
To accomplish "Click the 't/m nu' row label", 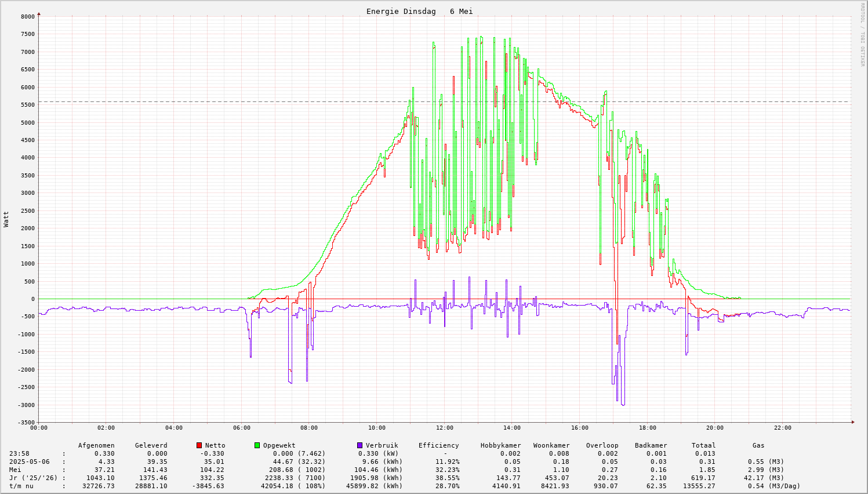I will (x=21, y=486).
